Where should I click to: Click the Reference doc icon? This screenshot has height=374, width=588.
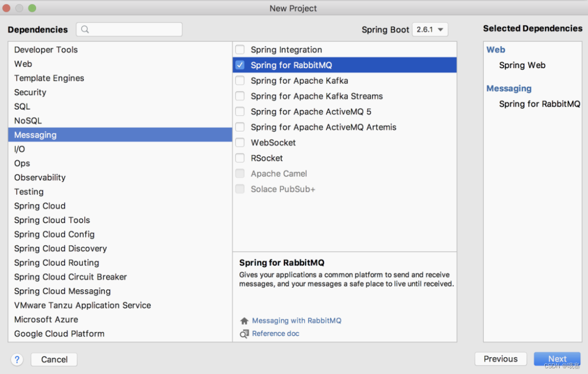244,334
